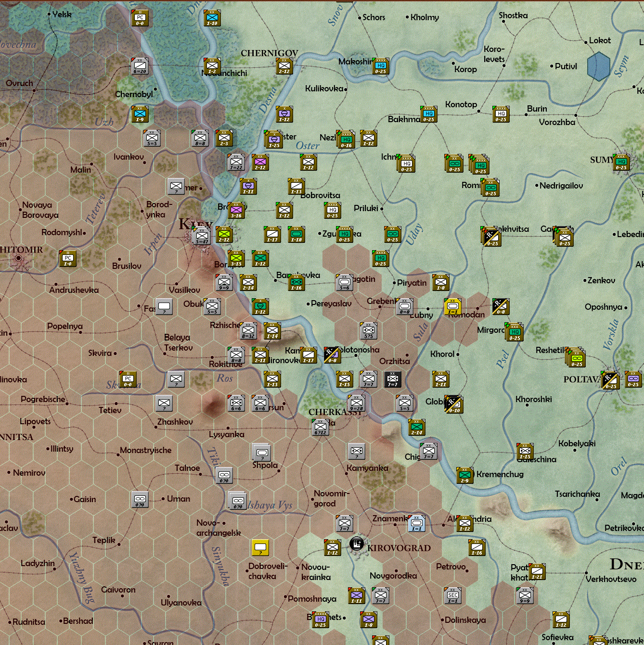Click the Uman town label

point(179,499)
